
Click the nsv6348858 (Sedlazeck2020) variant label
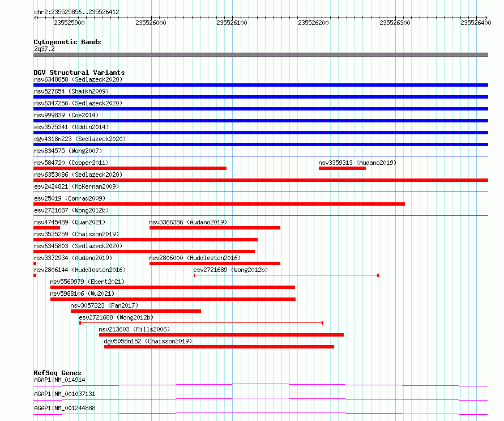point(78,79)
